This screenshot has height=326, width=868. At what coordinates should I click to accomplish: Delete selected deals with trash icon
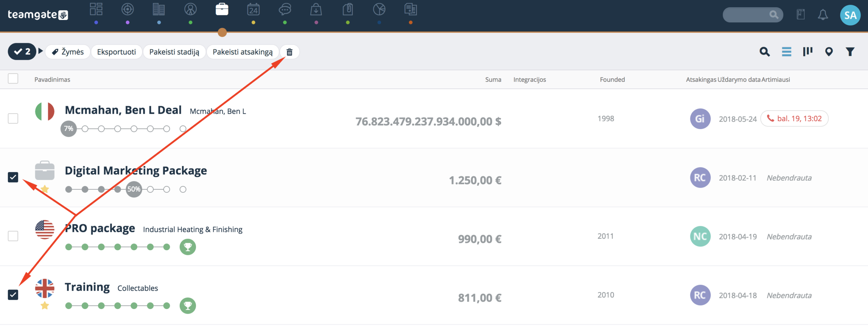click(x=289, y=52)
